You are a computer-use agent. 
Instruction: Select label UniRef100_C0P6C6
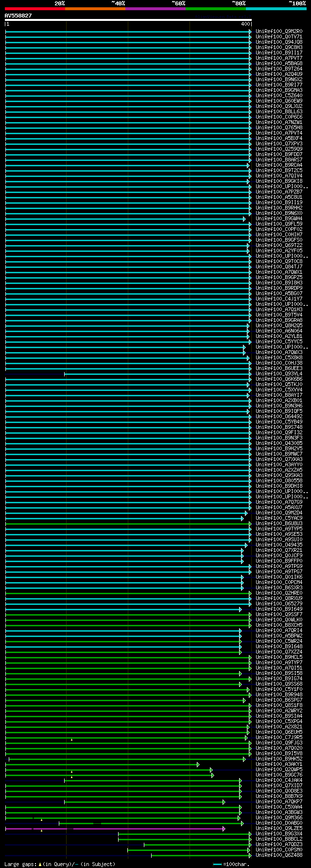click(279, 117)
